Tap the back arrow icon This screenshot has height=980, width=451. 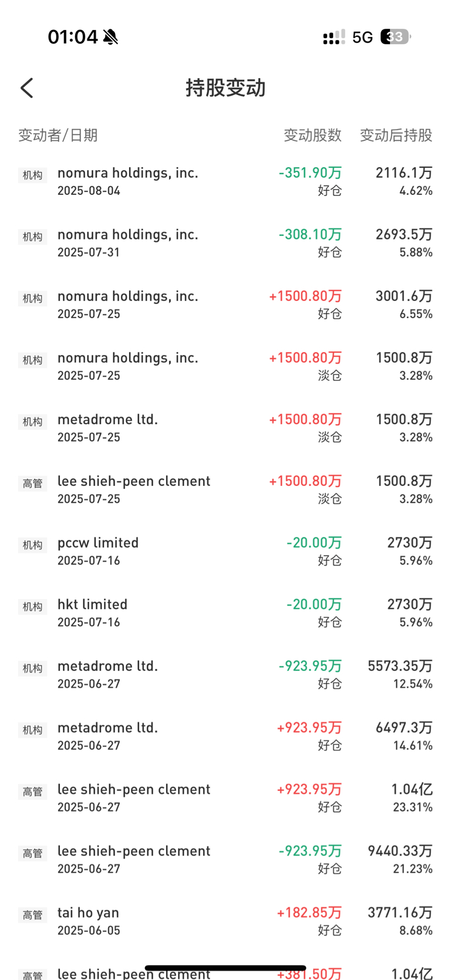pyautogui.click(x=27, y=88)
